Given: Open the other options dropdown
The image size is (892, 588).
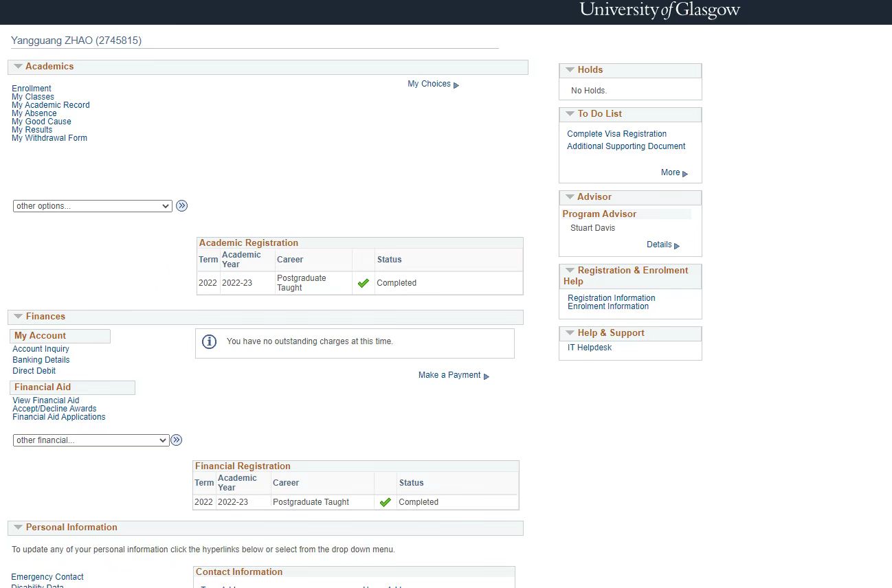Looking at the screenshot, I should (92, 206).
